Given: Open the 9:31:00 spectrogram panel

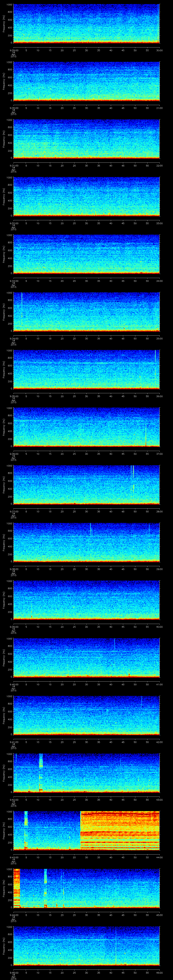Looking at the screenshot, I should point(86,139).
